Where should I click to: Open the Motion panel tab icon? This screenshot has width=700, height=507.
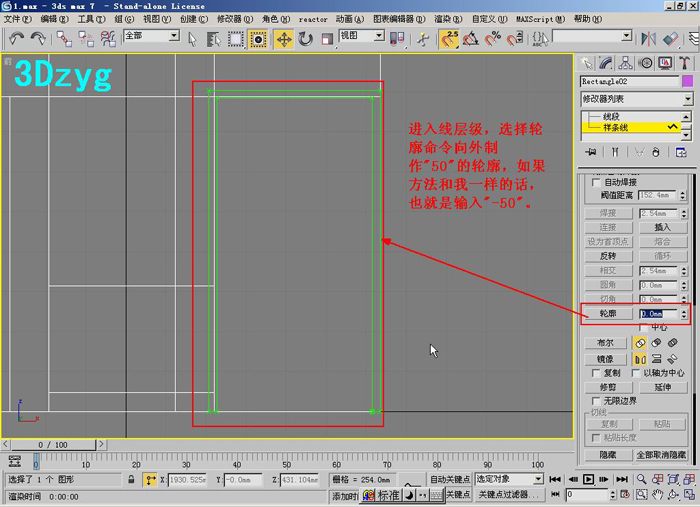[x=645, y=63]
